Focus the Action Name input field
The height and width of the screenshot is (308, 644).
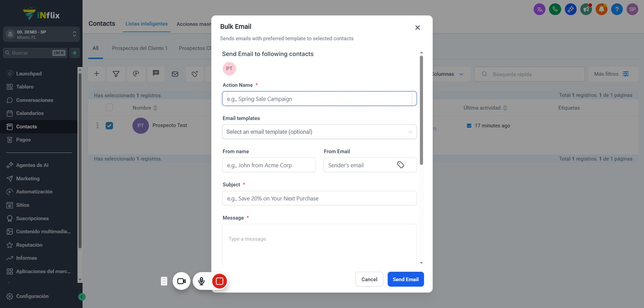coord(319,99)
